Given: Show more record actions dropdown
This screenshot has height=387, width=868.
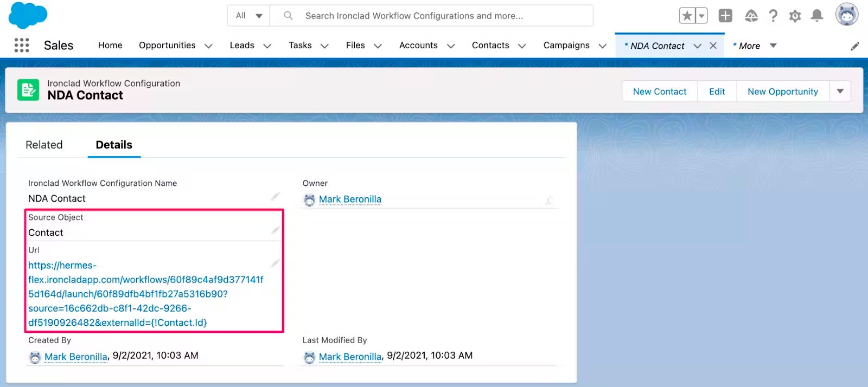Looking at the screenshot, I should pos(840,91).
